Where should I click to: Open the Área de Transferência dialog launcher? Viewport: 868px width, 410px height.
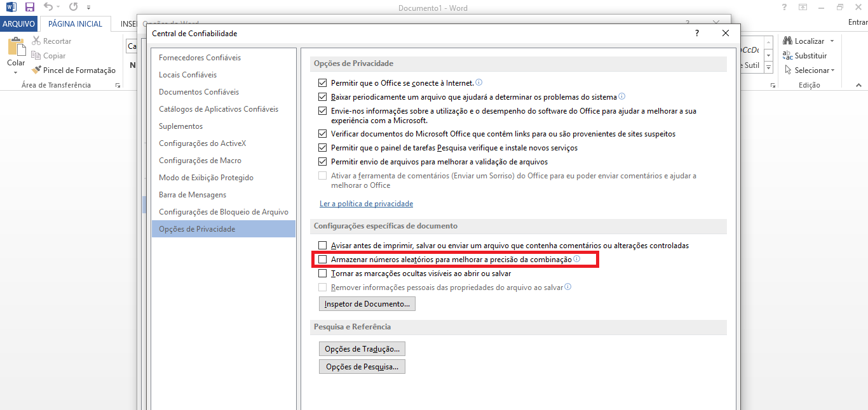(118, 85)
